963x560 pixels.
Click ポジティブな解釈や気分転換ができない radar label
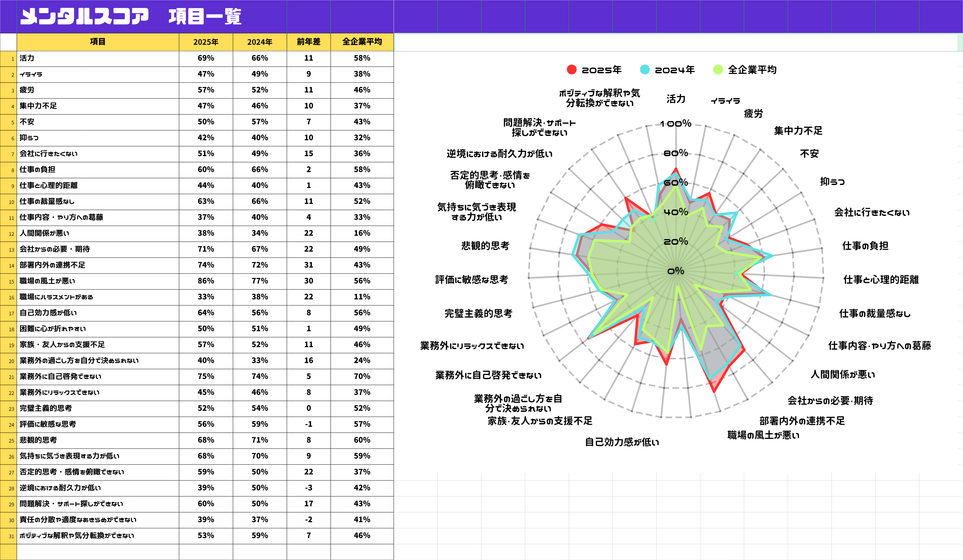point(599,98)
